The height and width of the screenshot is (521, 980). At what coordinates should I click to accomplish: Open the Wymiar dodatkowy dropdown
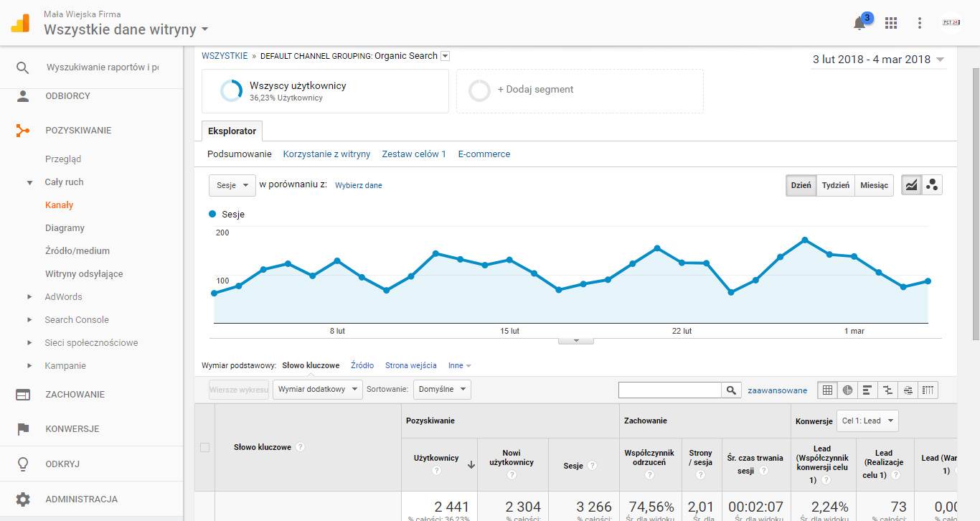(317, 390)
